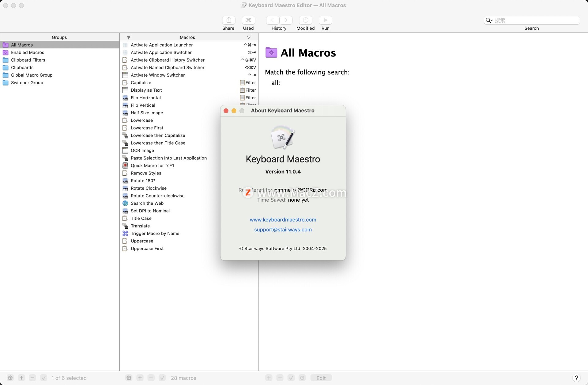Click the Quick Macro record icon
Screen dimensions: 588x385
tap(125, 166)
